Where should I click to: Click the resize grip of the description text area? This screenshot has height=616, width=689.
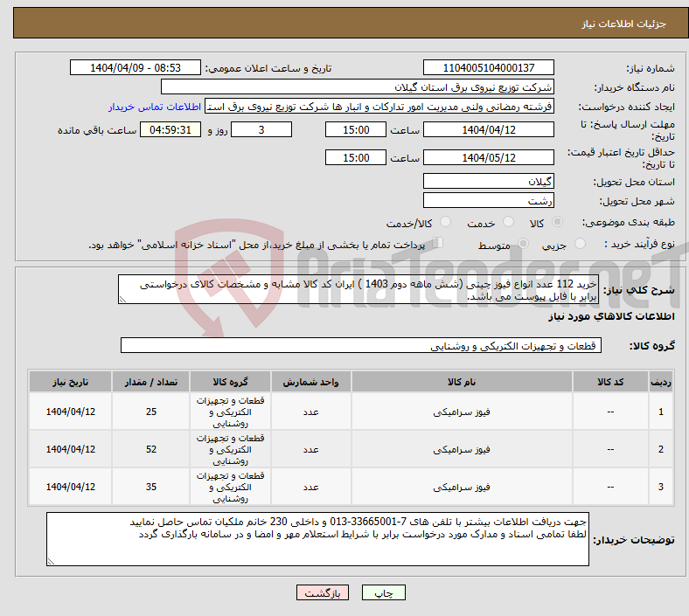pos(122,300)
